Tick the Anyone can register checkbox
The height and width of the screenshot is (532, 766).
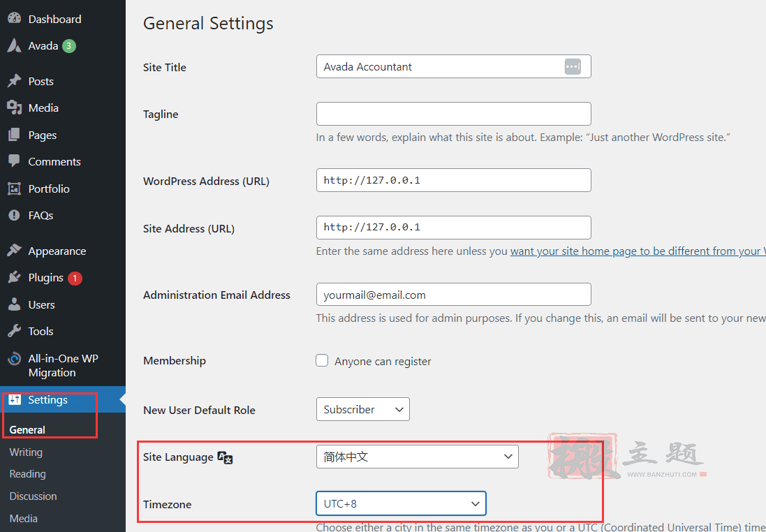point(322,360)
